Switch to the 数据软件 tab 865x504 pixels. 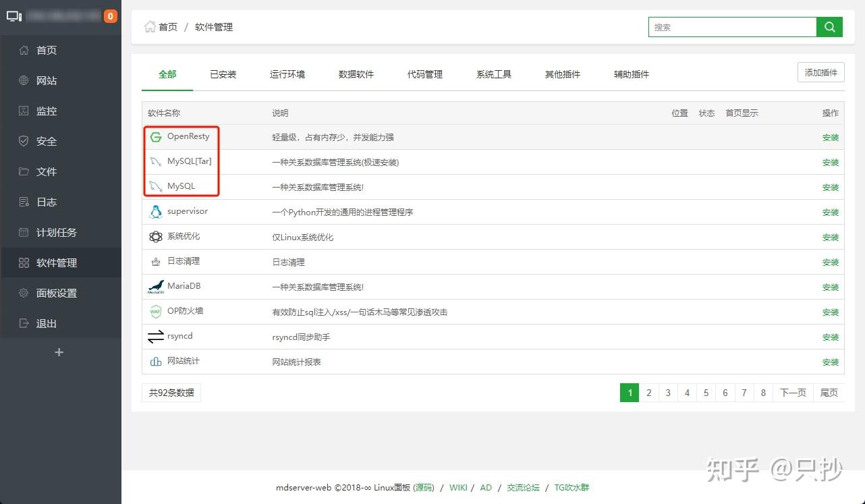click(x=356, y=74)
